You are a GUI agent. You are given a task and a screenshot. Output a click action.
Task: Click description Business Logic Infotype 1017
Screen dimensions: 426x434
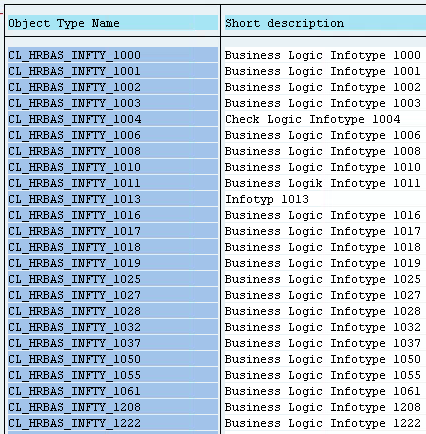[323, 231]
